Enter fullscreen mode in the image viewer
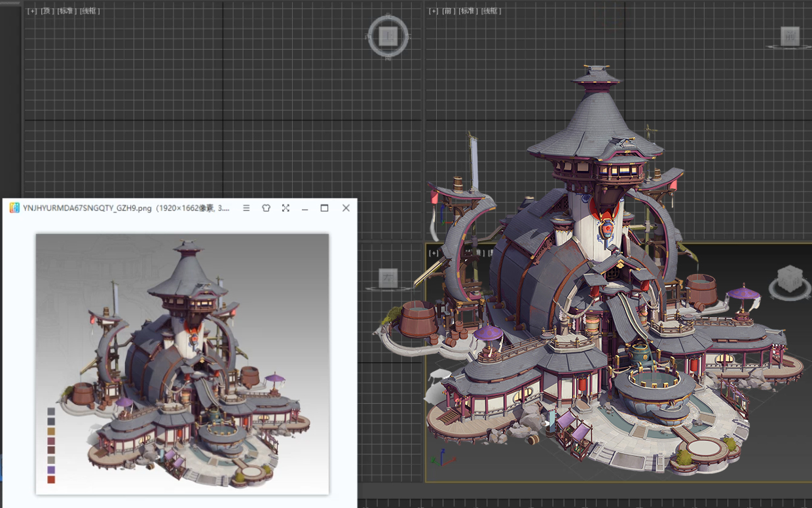The width and height of the screenshot is (812, 508). pyautogui.click(x=286, y=208)
